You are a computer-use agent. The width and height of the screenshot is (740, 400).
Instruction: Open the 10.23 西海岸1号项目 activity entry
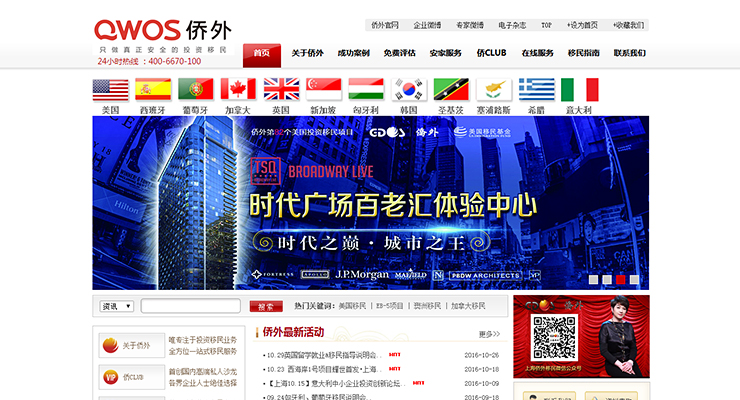tap(324, 369)
